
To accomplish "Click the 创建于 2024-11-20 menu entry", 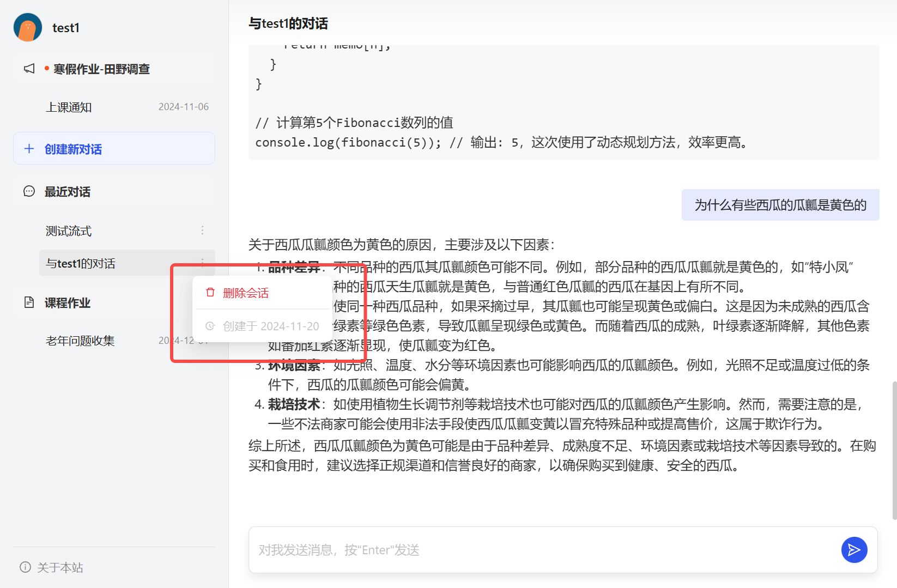I will (x=263, y=326).
